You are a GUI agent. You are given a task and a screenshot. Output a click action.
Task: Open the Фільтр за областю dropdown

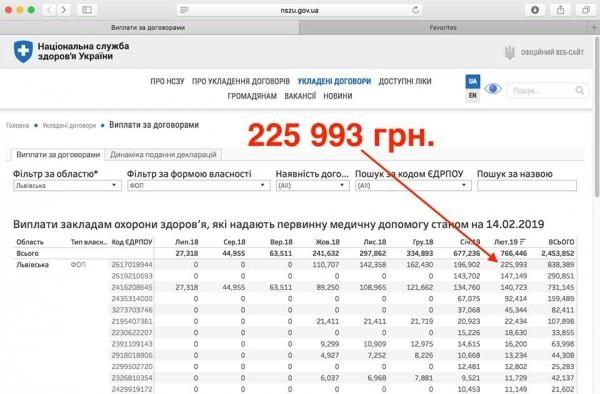tap(67, 186)
